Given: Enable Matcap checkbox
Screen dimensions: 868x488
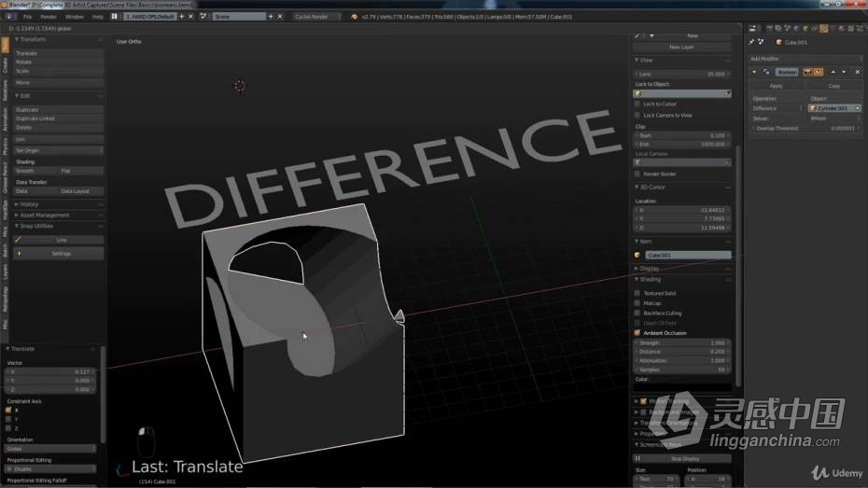Looking at the screenshot, I should click(x=637, y=303).
